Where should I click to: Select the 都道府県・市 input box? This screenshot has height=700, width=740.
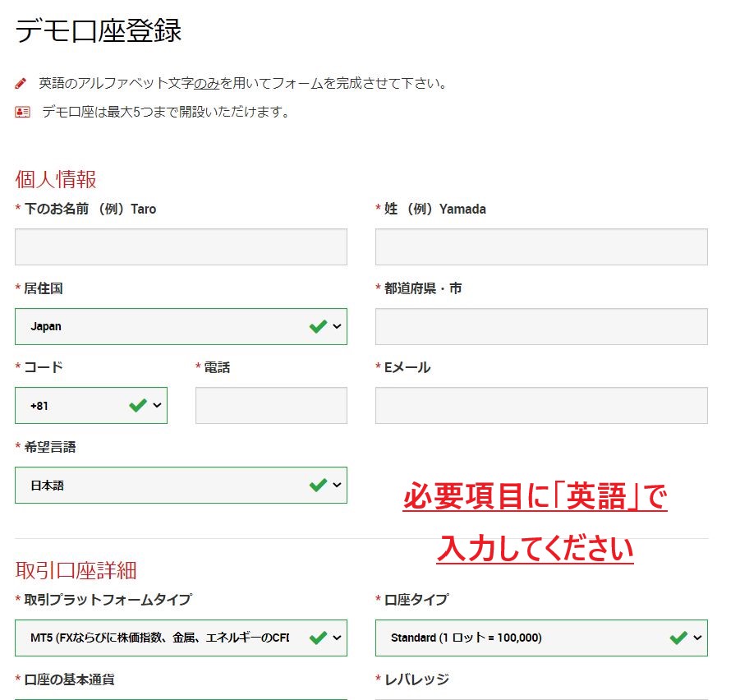pyautogui.click(x=541, y=326)
